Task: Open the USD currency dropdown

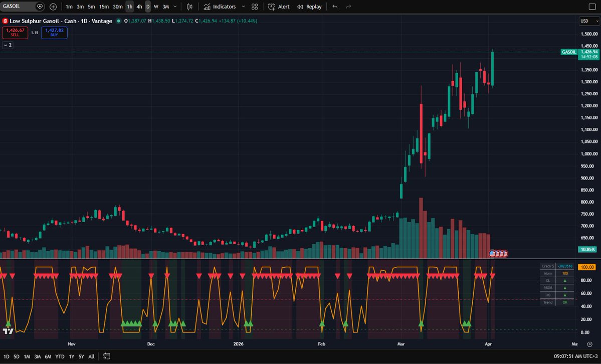Action: click(589, 21)
